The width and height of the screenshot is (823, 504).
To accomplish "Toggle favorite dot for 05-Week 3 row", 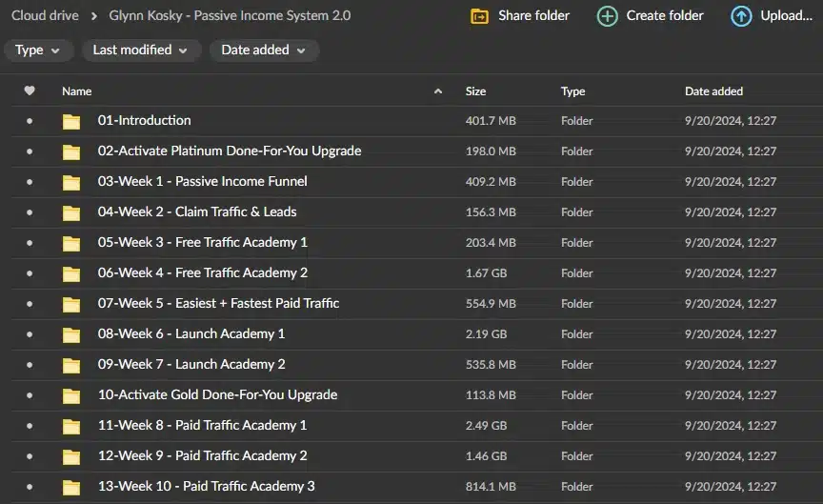I will pos(30,243).
